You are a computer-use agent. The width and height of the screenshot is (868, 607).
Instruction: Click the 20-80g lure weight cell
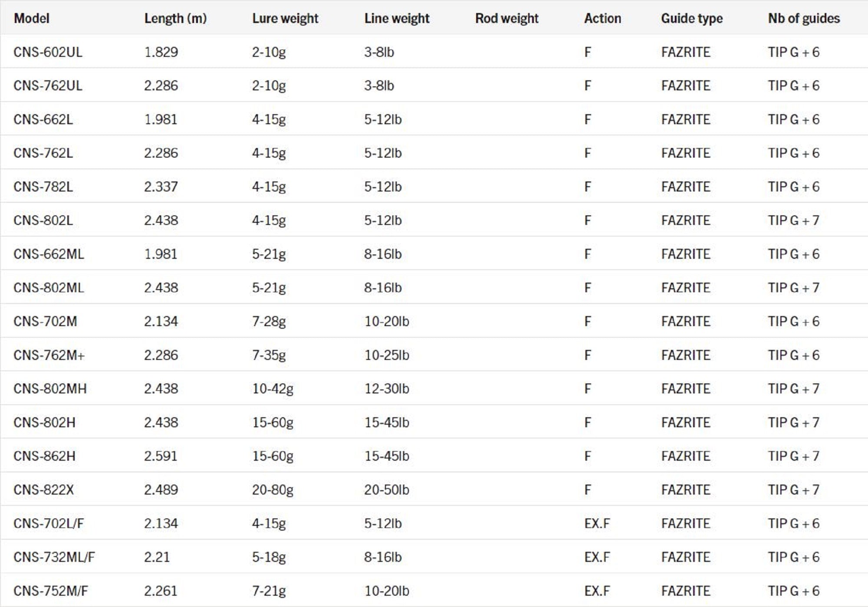click(273, 490)
